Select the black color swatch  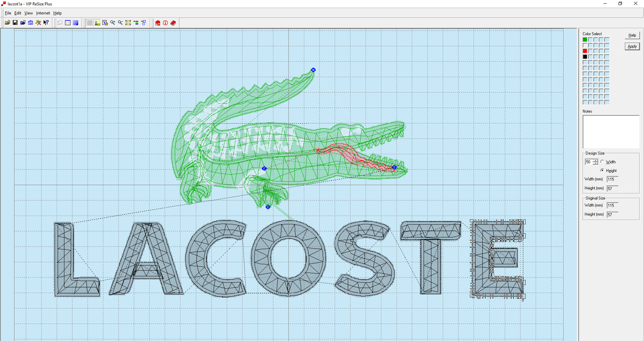point(585,57)
